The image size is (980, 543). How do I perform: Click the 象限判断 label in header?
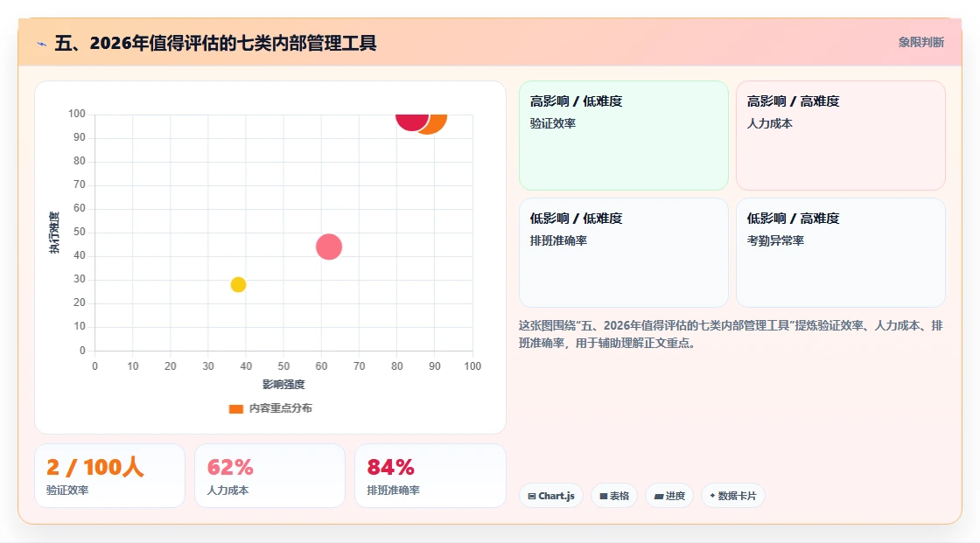point(921,43)
